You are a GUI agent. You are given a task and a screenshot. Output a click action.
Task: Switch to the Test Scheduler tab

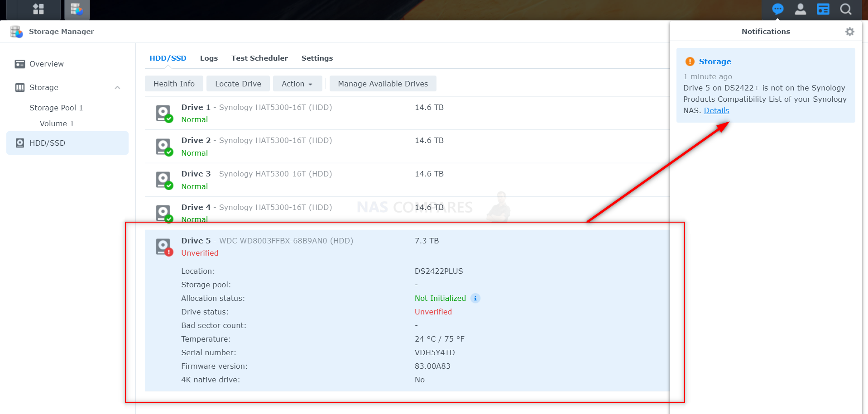(x=259, y=58)
